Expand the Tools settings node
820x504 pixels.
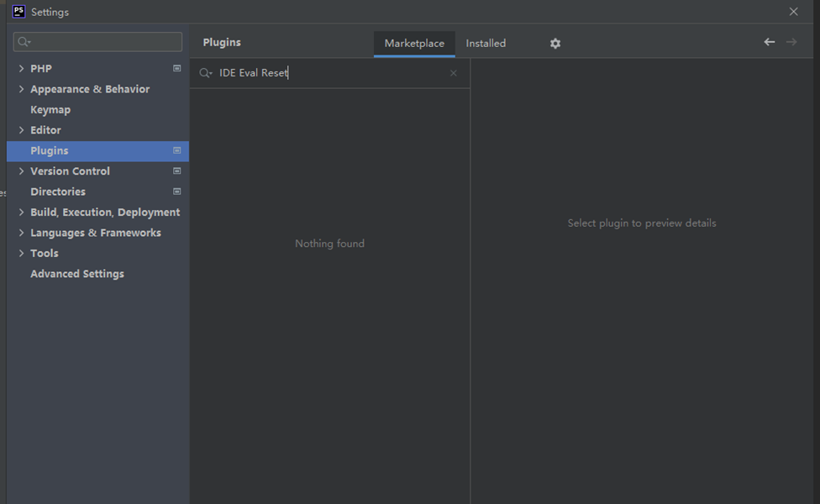[21, 253]
